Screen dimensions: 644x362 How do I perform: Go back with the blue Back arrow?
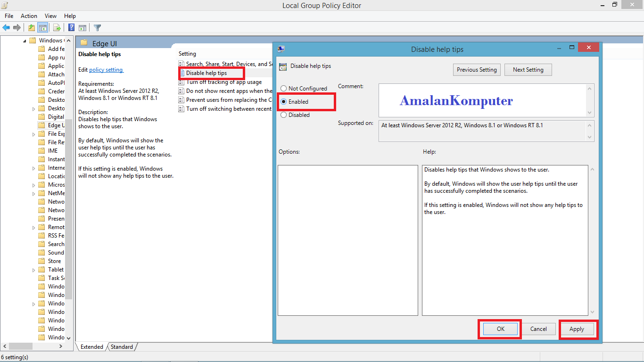click(x=6, y=27)
